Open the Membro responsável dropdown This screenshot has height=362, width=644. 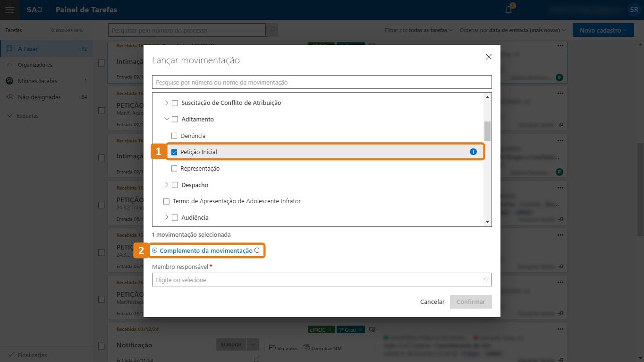click(x=322, y=280)
